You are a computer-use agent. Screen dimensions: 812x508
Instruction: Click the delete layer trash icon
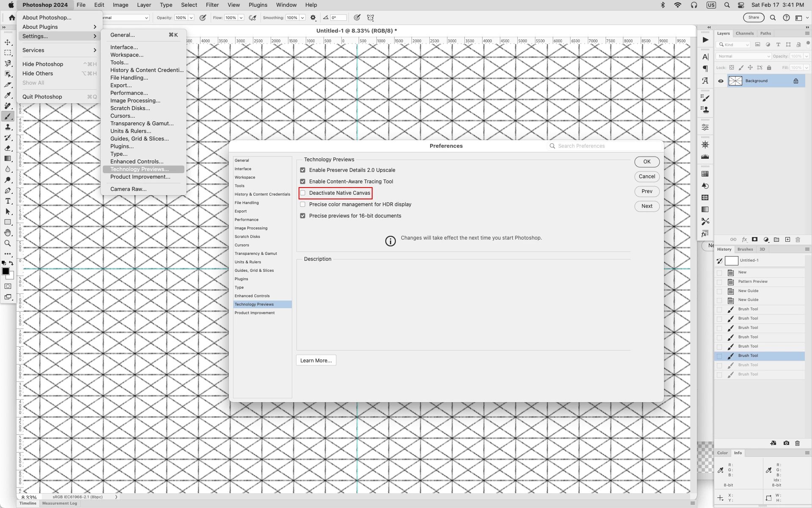798,240
